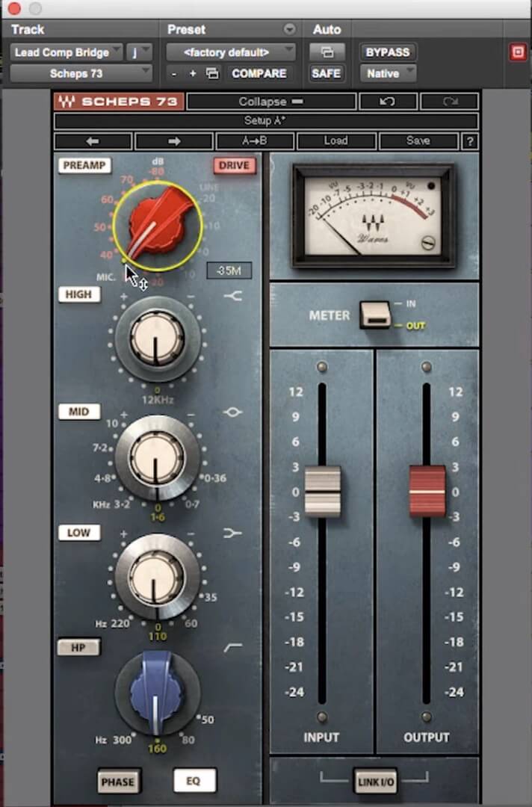Select the next preset with the plus button

coord(193,73)
